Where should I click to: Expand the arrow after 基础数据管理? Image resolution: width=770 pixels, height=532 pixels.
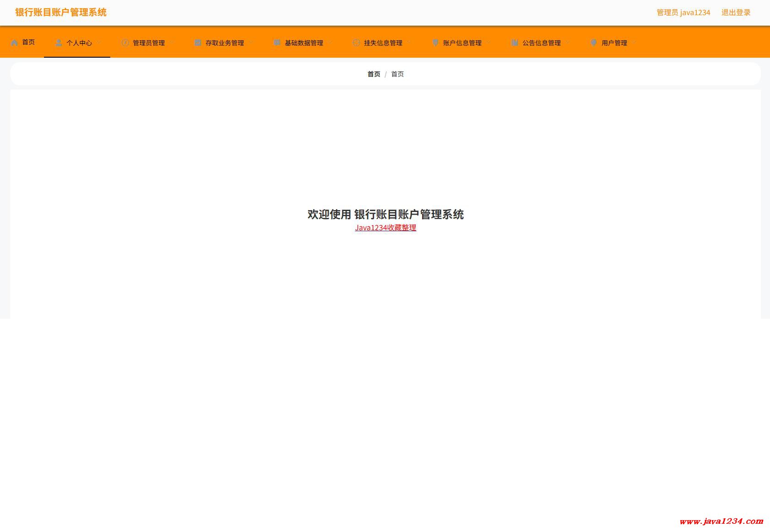tap(330, 43)
